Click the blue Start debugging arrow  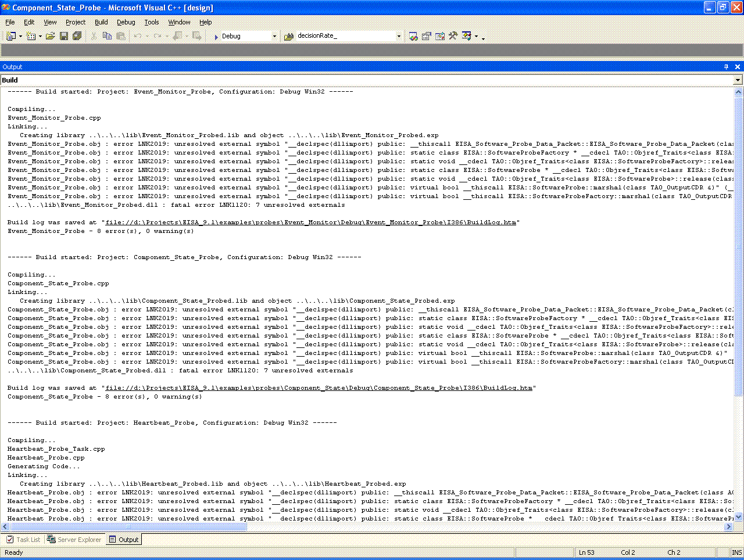click(x=216, y=36)
